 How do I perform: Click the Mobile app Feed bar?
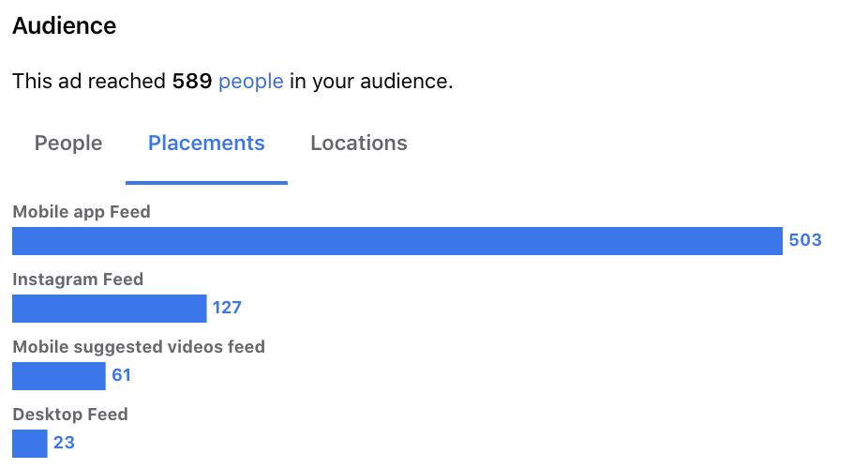pyautogui.click(x=397, y=241)
